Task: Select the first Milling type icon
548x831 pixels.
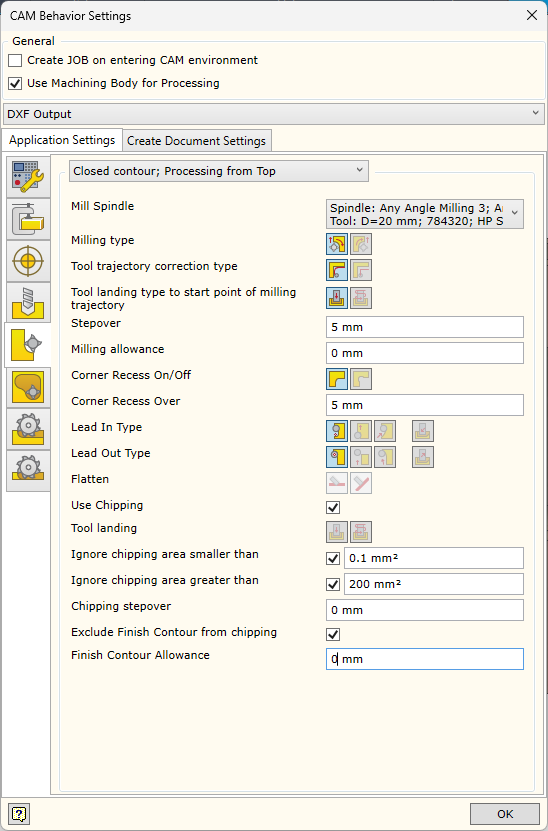Action: (x=337, y=244)
